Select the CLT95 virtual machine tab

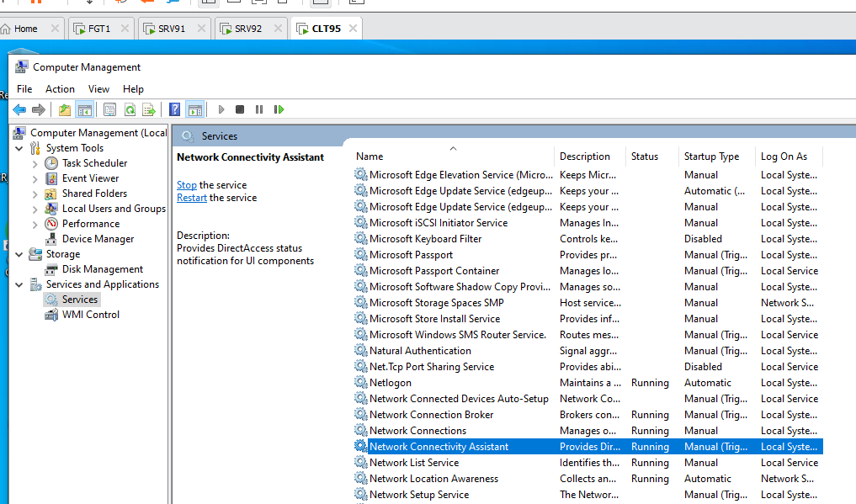click(326, 29)
